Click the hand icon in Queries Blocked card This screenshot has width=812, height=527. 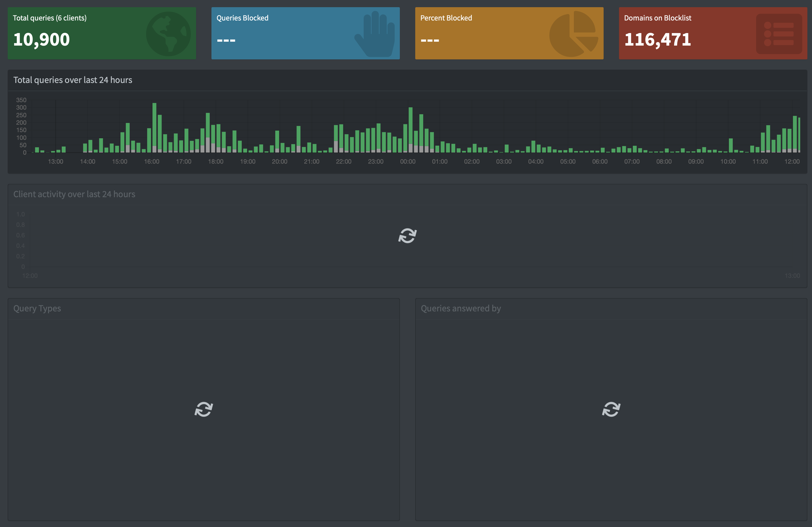375,34
